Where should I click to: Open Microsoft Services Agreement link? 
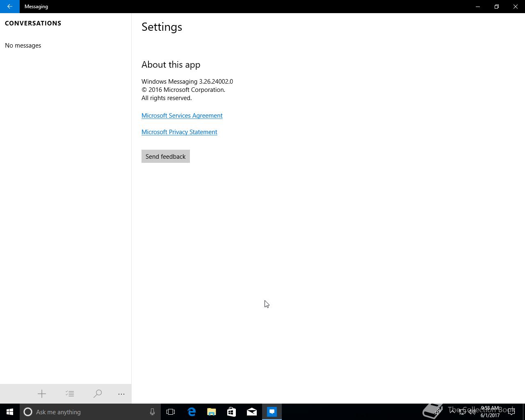coord(182,116)
